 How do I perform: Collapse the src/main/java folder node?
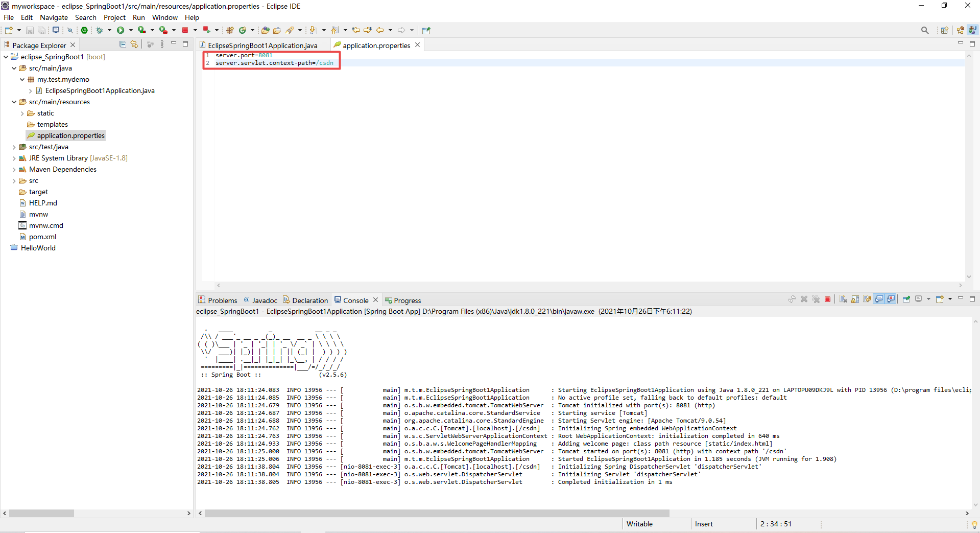[x=14, y=68]
